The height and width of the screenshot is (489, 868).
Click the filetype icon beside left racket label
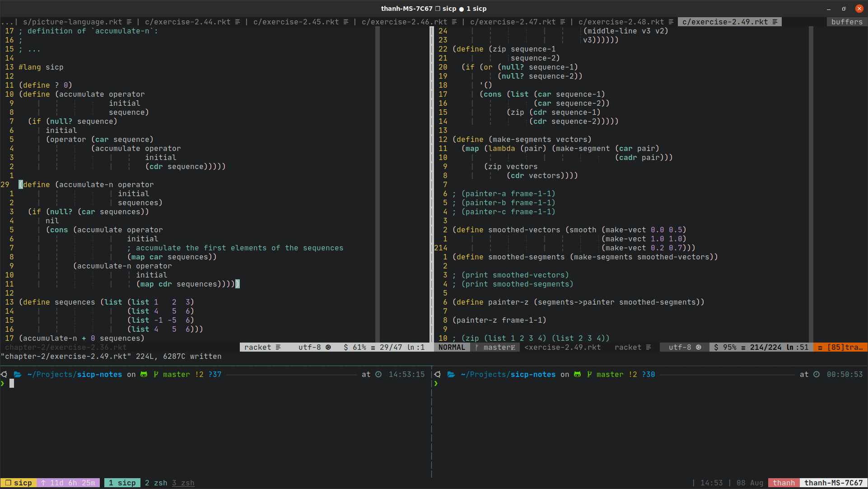278,347
